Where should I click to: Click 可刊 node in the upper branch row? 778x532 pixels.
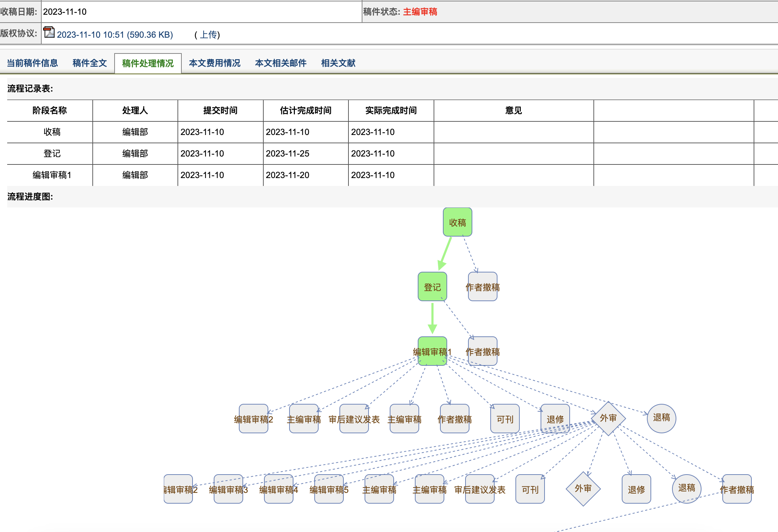pyautogui.click(x=505, y=419)
